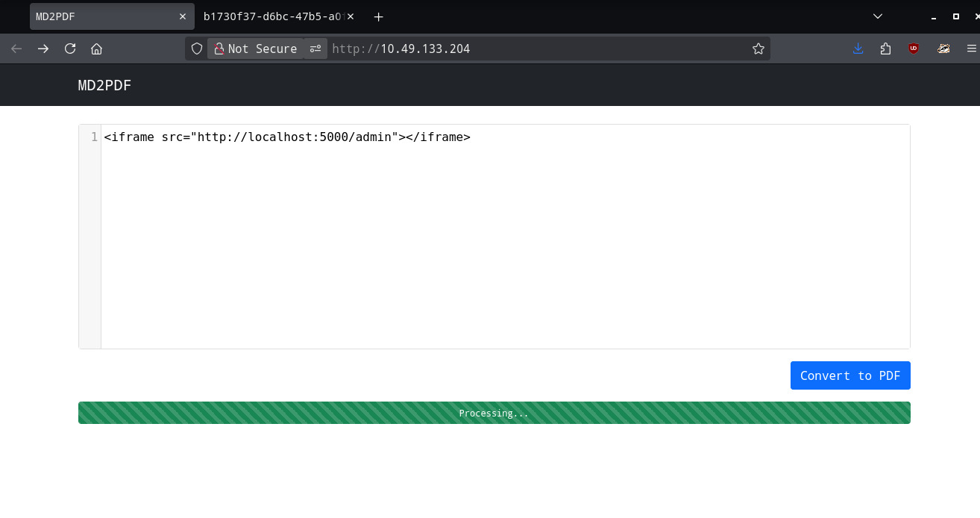980x518 pixels.
Task: Open the browser home page
Action: point(96,49)
